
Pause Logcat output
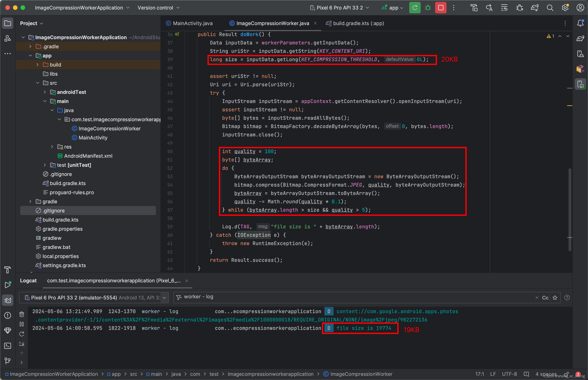click(x=22, y=324)
